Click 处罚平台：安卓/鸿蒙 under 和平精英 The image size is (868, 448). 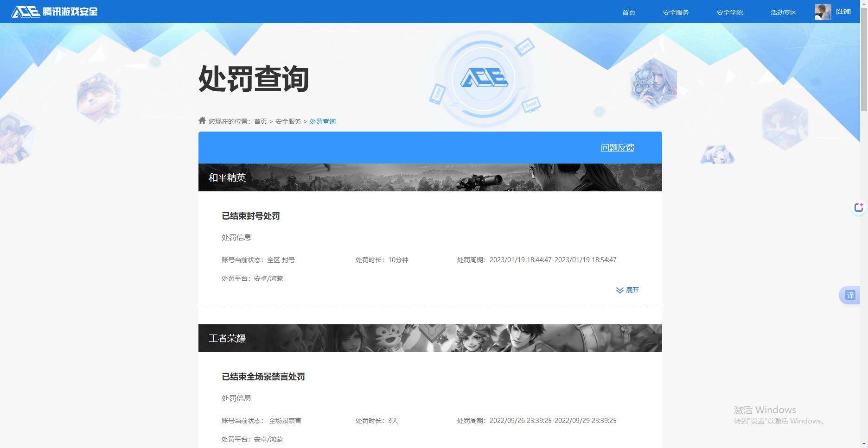[x=252, y=278]
